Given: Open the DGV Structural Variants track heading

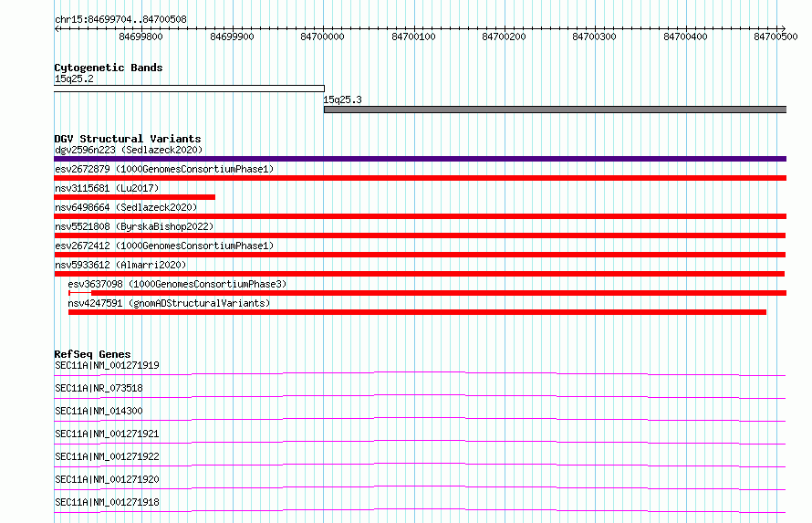Looking at the screenshot, I should tap(128, 139).
